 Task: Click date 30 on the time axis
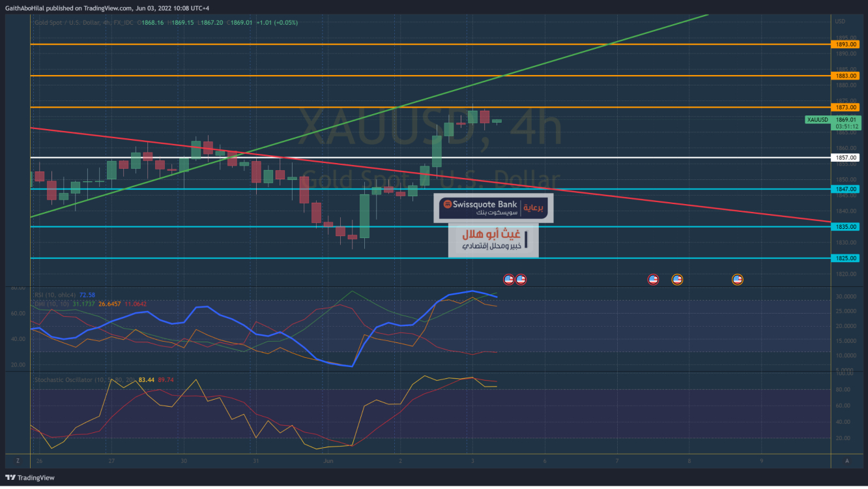(184, 461)
